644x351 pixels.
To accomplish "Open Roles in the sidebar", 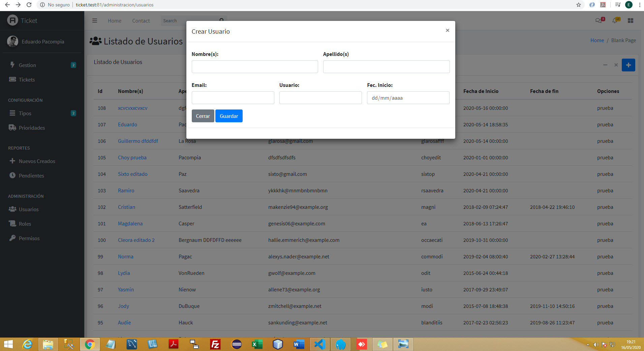I will click(x=42, y=224).
